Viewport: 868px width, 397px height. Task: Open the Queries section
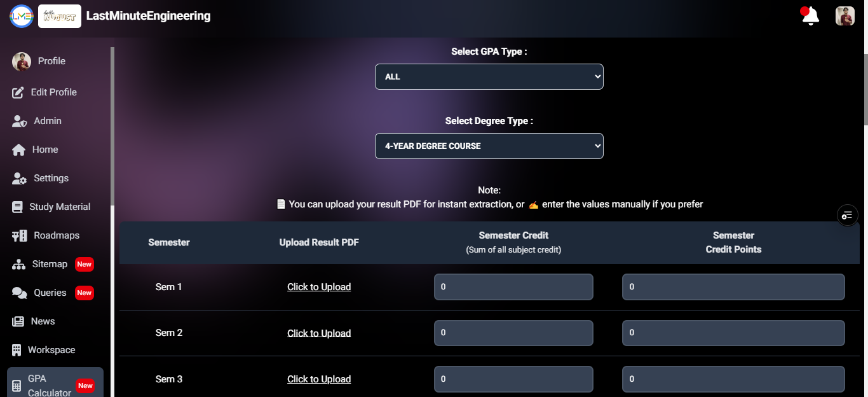49,292
